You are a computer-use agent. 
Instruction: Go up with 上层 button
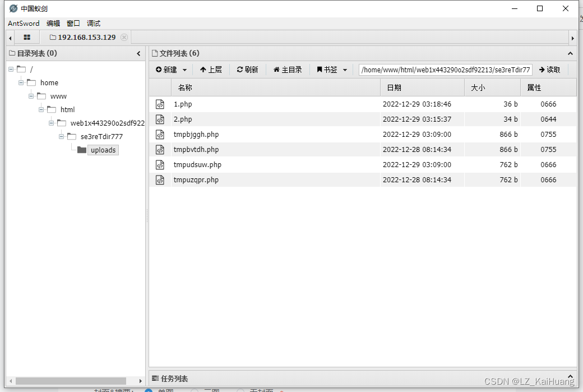point(211,70)
